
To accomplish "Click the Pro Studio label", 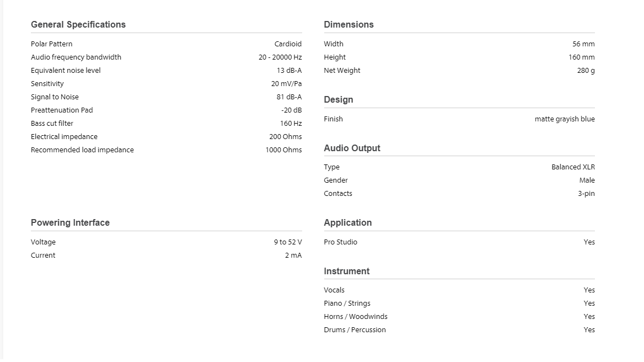I will point(340,242).
